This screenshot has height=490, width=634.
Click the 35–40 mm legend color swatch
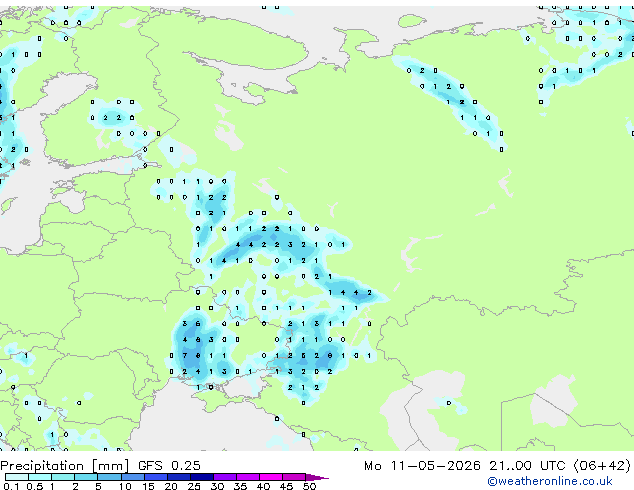click(247, 477)
